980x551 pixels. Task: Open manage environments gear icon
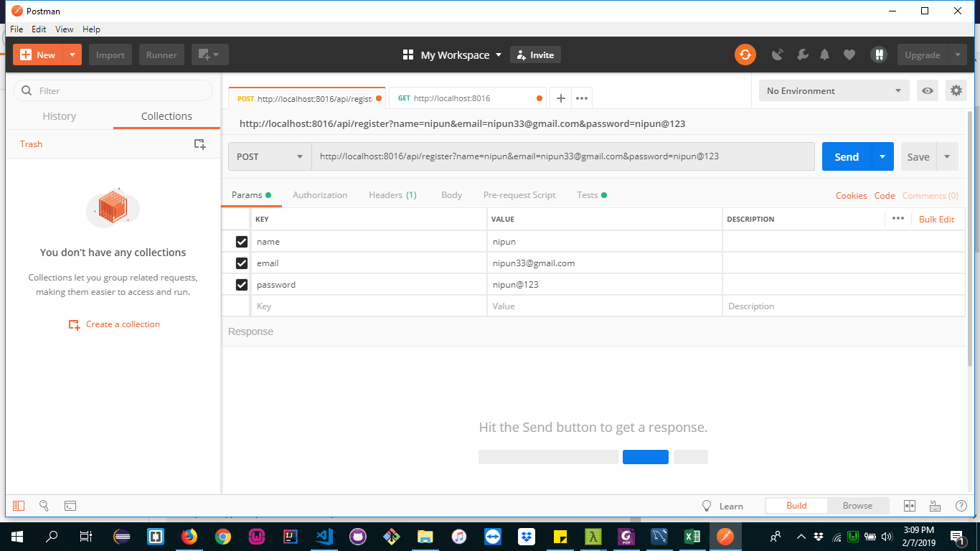pyautogui.click(x=956, y=91)
